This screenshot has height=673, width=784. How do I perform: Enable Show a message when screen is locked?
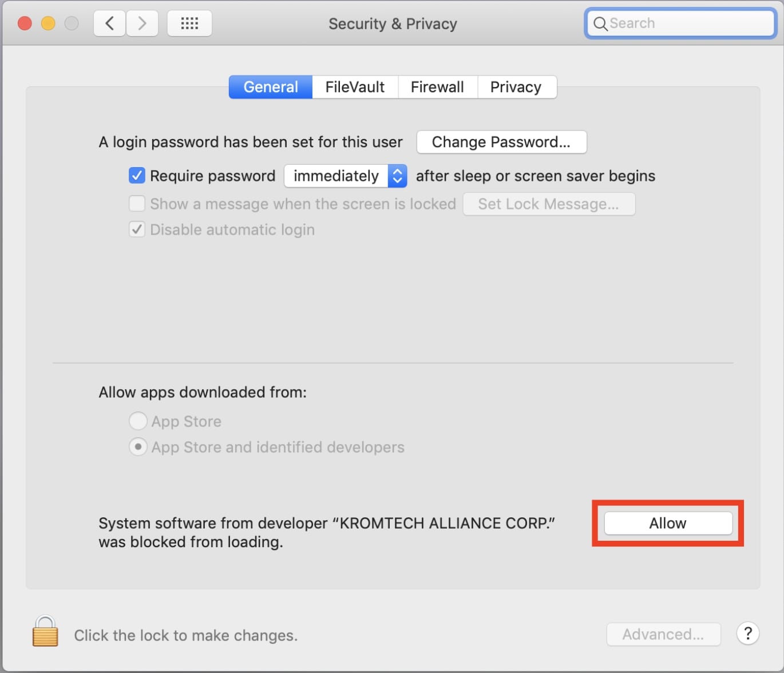(x=137, y=204)
